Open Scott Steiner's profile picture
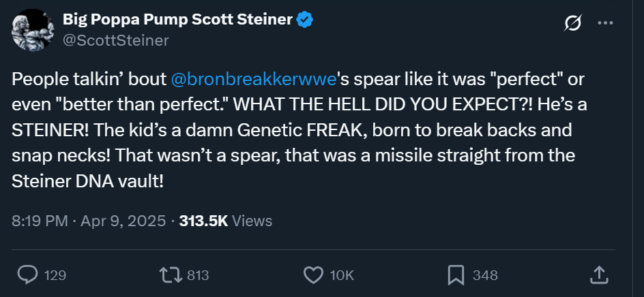Screen dimensions: 644x297 click(32, 30)
